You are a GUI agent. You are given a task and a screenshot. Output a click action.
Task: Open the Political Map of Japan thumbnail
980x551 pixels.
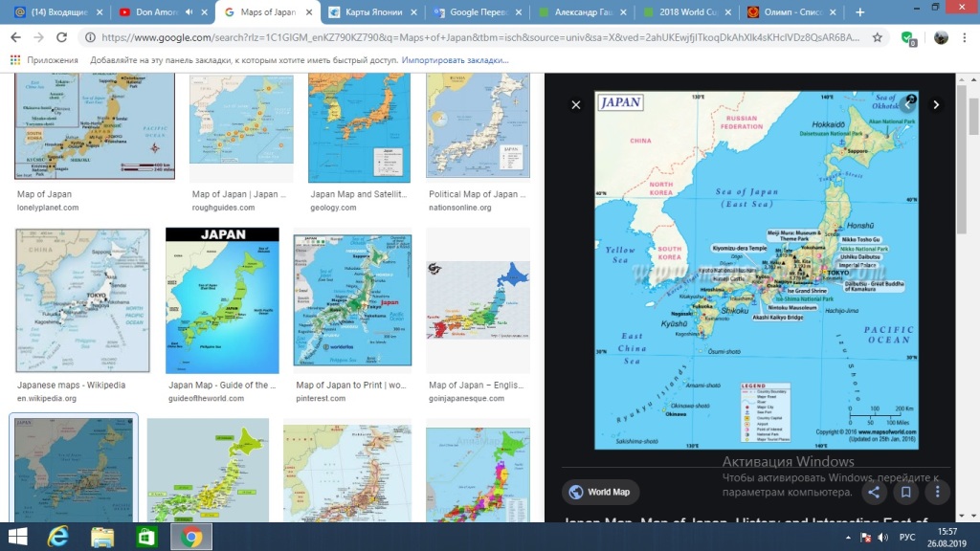point(479,125)
